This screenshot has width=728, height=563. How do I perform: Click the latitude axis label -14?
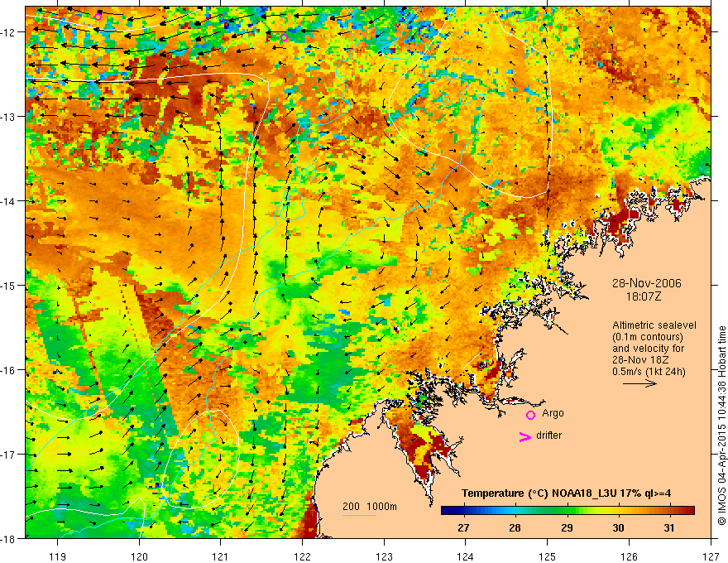(9, 201)
